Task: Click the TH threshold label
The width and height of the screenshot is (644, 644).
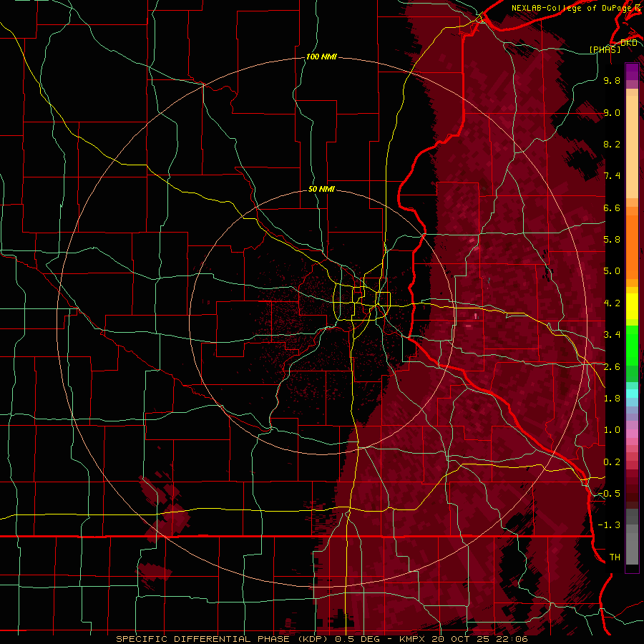Action: pyautogui.click(x=615, y=557)
